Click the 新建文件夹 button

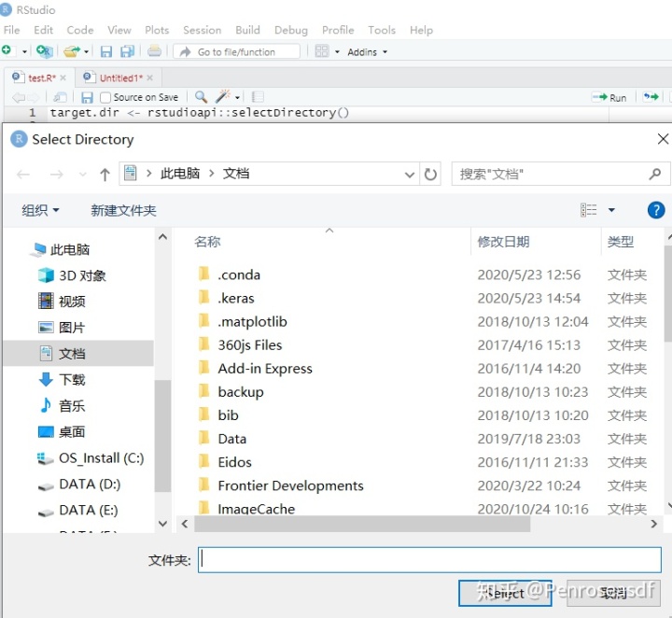pyautogui.click(x=123, y=210)
